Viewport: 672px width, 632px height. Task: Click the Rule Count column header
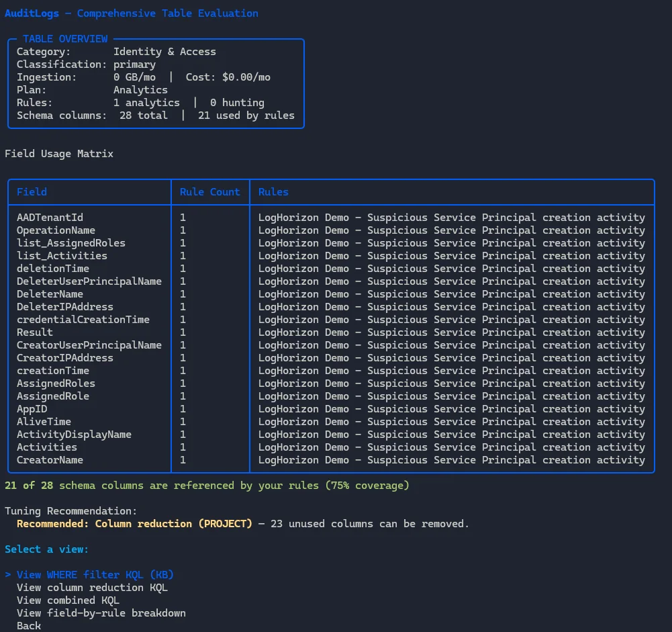(209, 192)
